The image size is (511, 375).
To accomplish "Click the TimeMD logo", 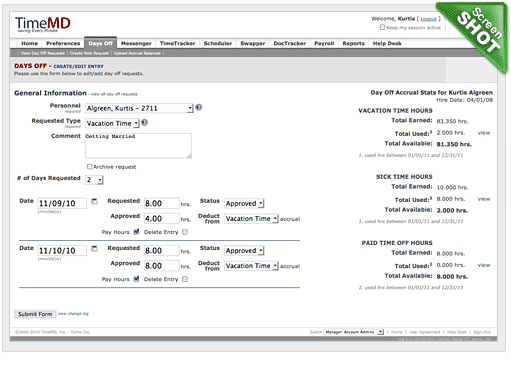I will (43, 24).
